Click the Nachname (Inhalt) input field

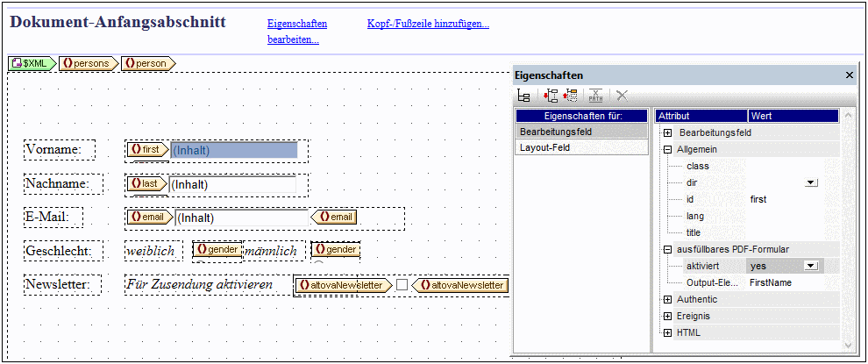pyautogui.click(x=232, y=184)
